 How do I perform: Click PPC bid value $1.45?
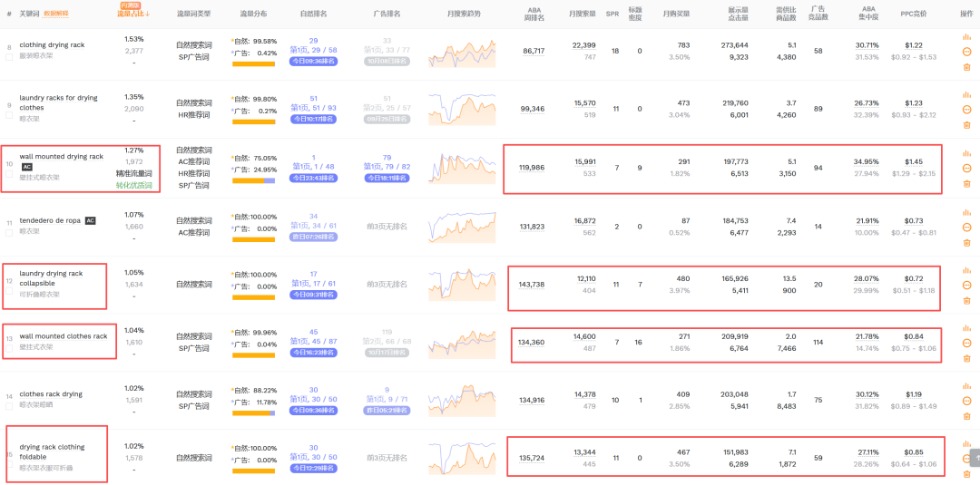914,161
